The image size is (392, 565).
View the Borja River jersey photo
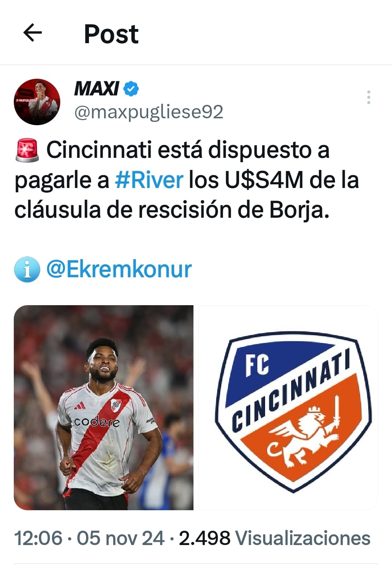[103, 408]
